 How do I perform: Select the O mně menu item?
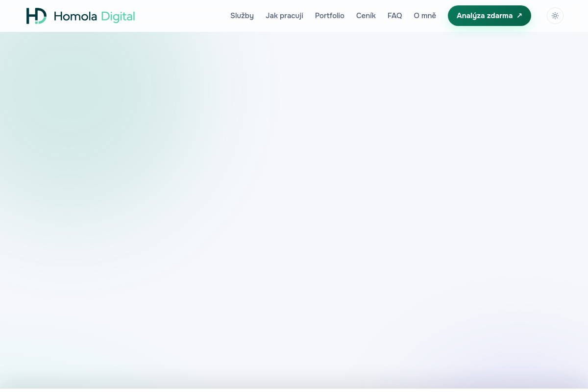coord(425,16)
